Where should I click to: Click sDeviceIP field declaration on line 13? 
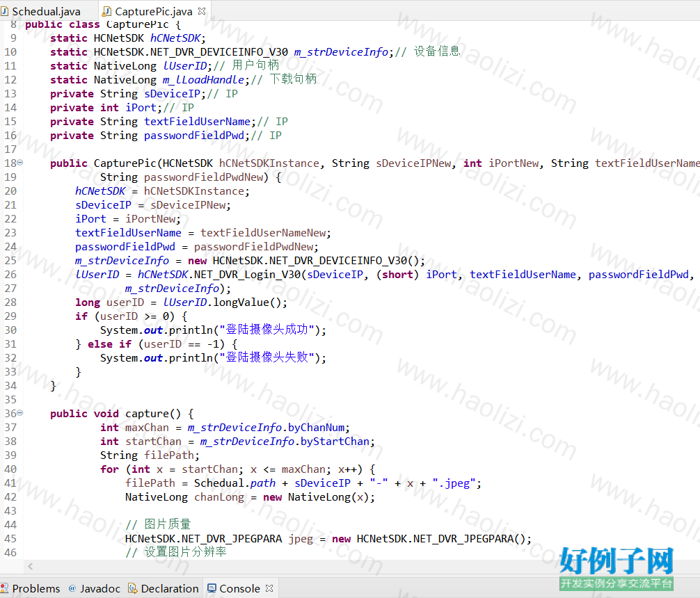172,94
